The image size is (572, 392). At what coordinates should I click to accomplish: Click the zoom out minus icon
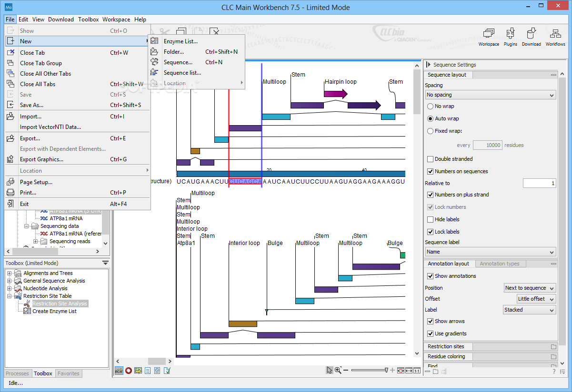346,371
